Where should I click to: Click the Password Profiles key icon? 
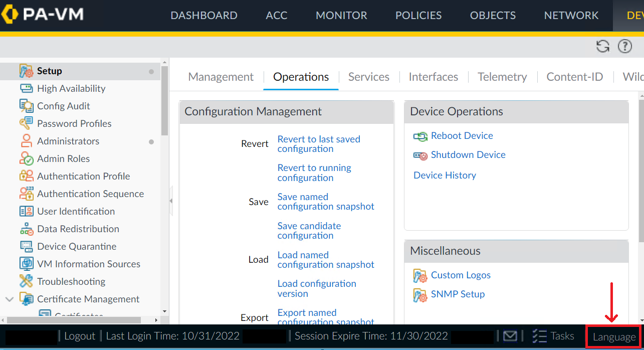(x=26, y=123)
